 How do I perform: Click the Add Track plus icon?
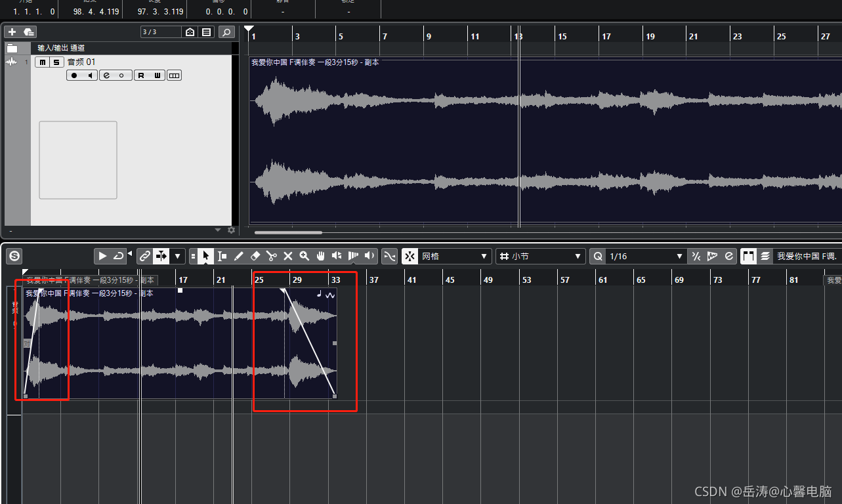point(12,31)
